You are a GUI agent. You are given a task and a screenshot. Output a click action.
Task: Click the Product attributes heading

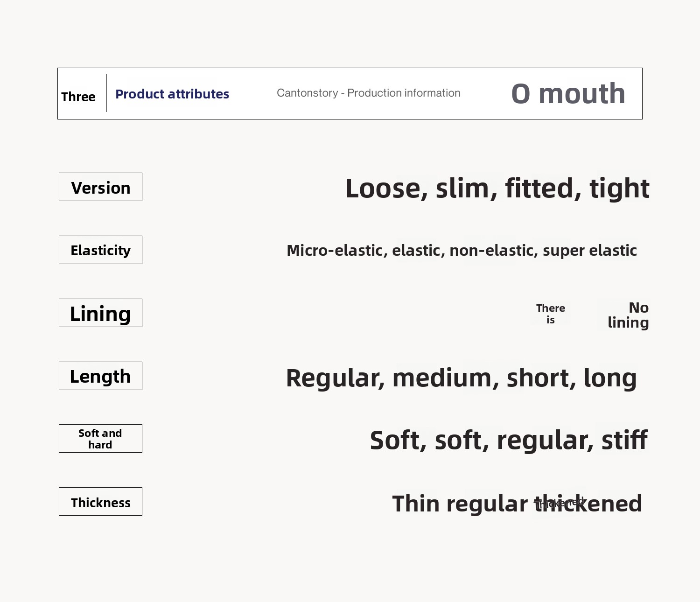click(x=172, y=94)
